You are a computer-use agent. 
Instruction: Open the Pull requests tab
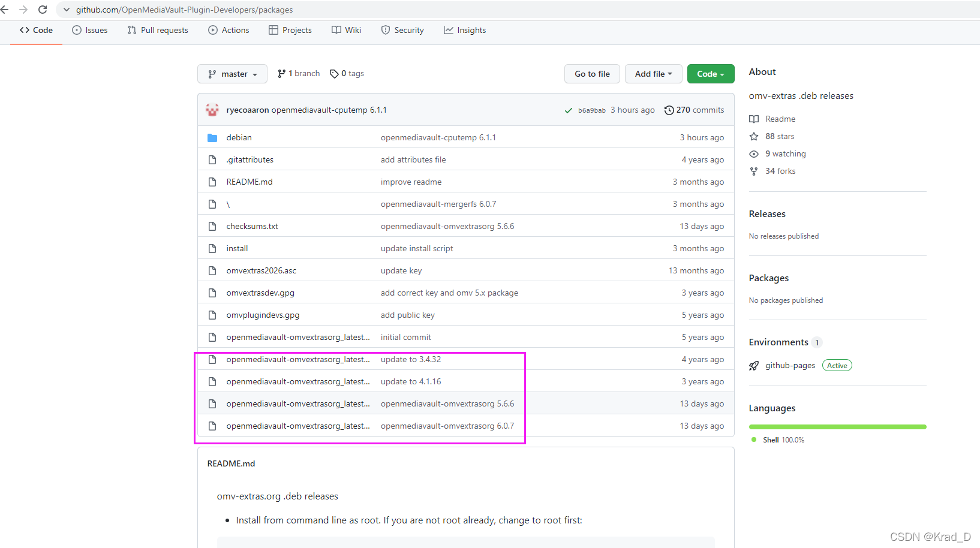pos(158,30)
